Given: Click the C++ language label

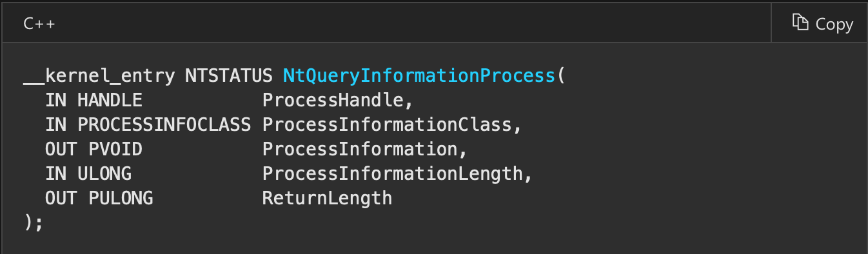Looking at the screenshot, I should [39, 24].
